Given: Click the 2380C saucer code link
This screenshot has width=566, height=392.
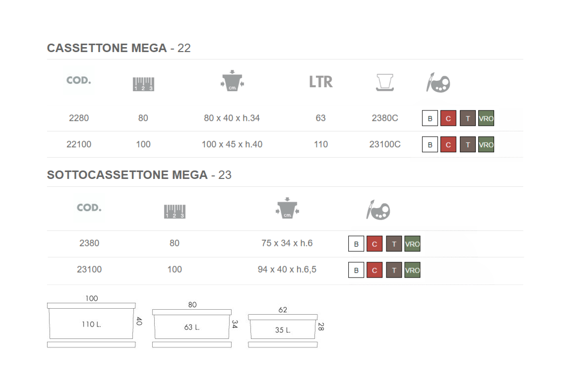Looking at the screenshot, I should tap(385, 118).
